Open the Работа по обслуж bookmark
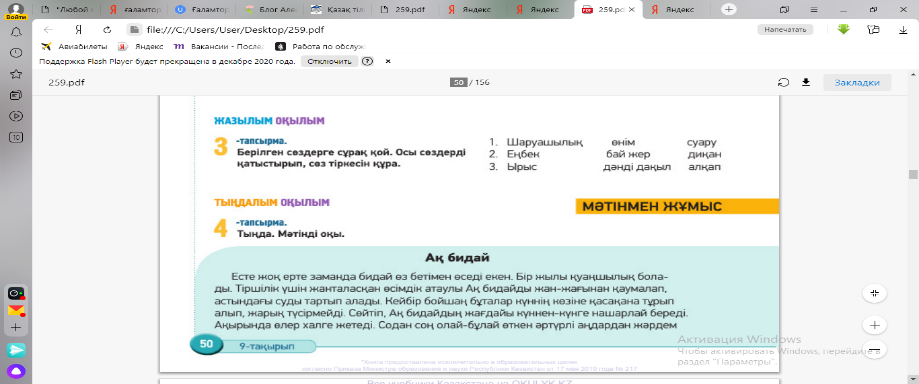The image size is (919, 384). point(321,46)
